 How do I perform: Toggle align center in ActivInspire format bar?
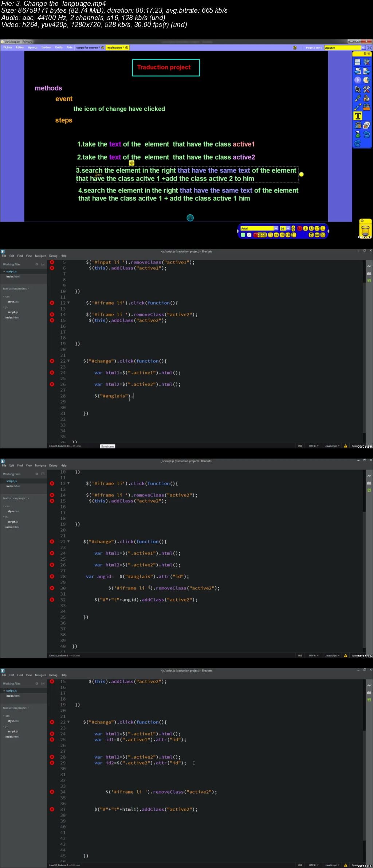[x=260, y=235]
